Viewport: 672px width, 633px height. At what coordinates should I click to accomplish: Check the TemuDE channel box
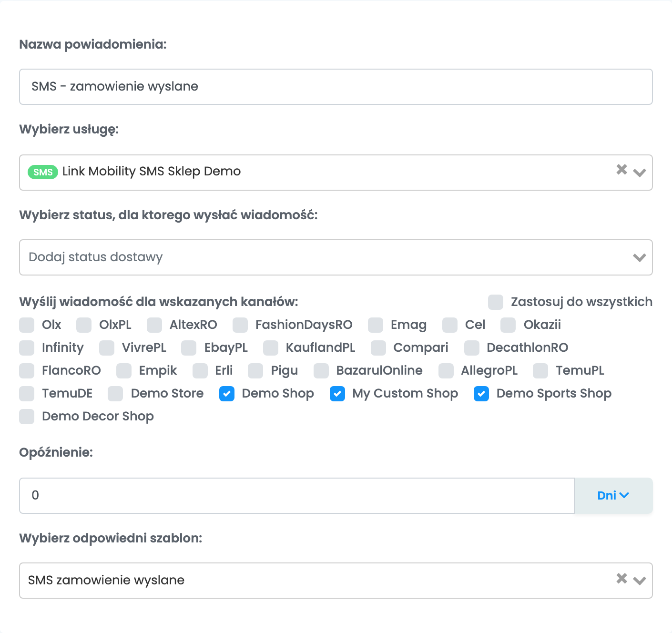point(27,394)
